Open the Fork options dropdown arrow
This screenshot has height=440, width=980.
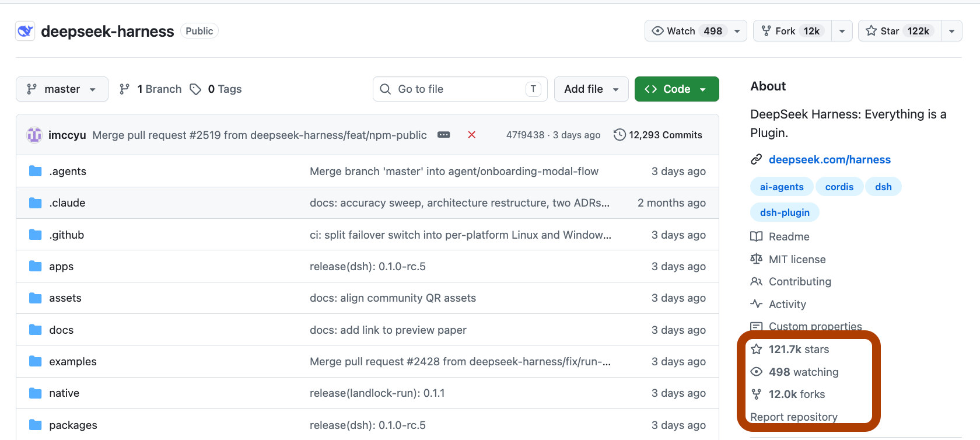tap(842, 31)
